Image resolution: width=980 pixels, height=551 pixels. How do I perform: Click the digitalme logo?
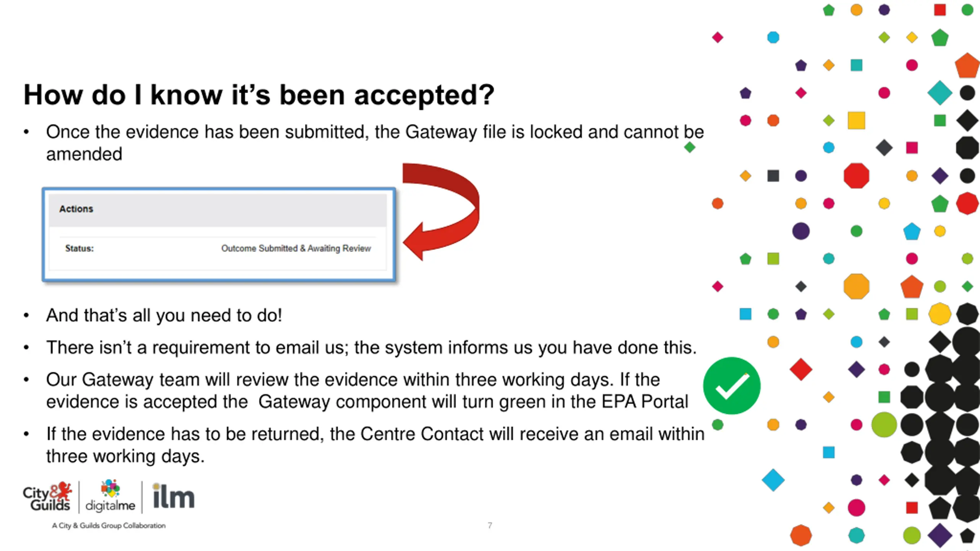[110, 496]
